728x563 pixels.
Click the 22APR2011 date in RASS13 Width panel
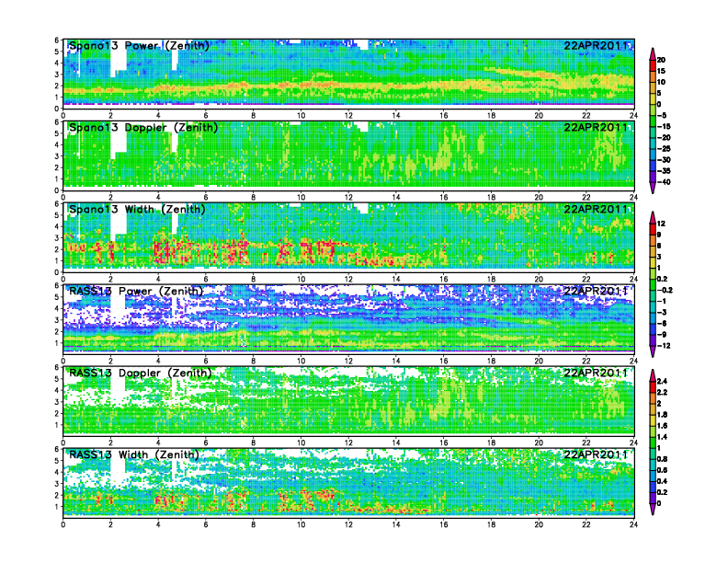[596, 454]
